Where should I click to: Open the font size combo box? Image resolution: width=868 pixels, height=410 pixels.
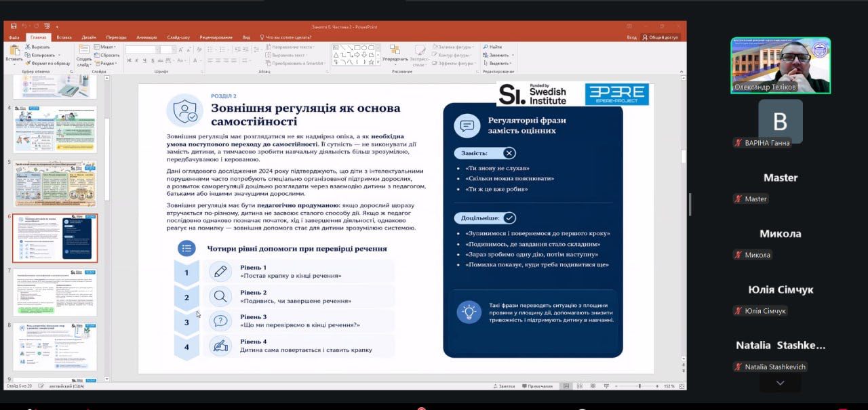coord(168,49)
